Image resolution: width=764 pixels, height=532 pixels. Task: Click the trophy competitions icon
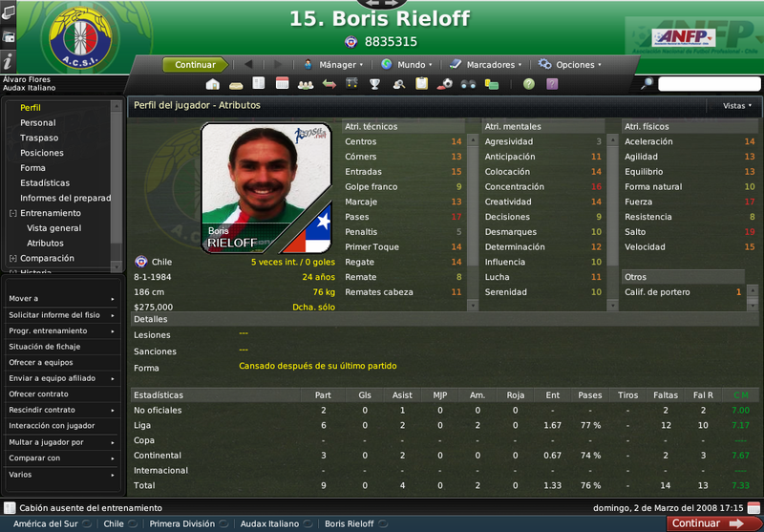[x=374, y=84]
